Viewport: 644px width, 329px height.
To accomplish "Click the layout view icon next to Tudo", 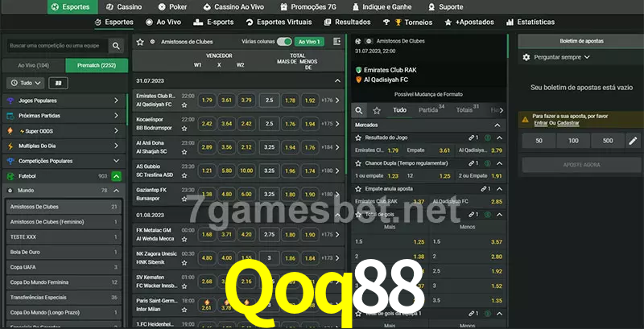I will point(58,83).
